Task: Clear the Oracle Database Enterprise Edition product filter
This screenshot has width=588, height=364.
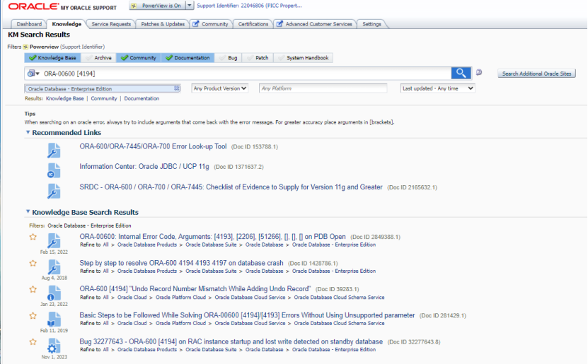Action: (x=177, y=88)
